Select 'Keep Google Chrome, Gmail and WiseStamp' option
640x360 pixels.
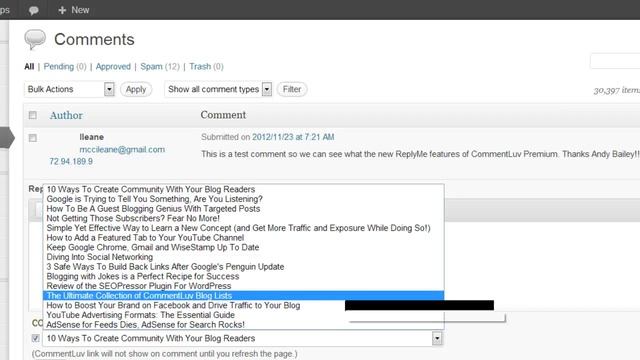(243, 247)
